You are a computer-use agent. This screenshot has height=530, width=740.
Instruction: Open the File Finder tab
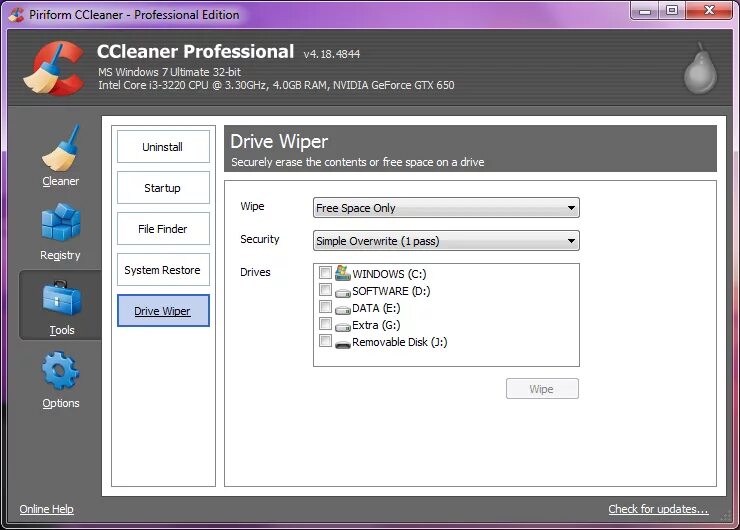(163, 229)
